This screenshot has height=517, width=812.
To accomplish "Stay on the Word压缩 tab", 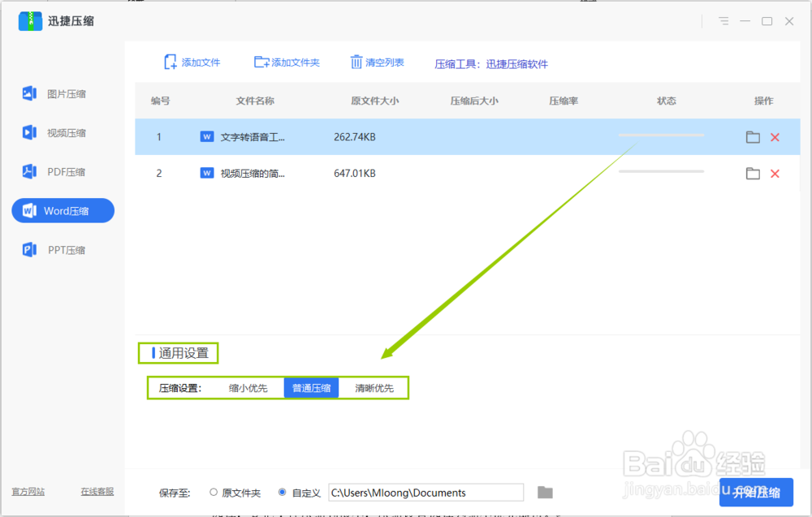I will 63,210.
